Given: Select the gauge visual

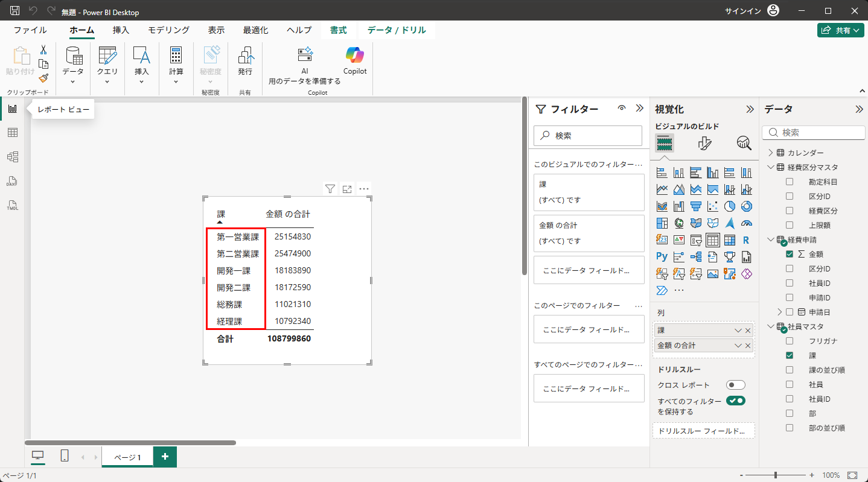Looking at the screenshot, I should coord(746,223).
